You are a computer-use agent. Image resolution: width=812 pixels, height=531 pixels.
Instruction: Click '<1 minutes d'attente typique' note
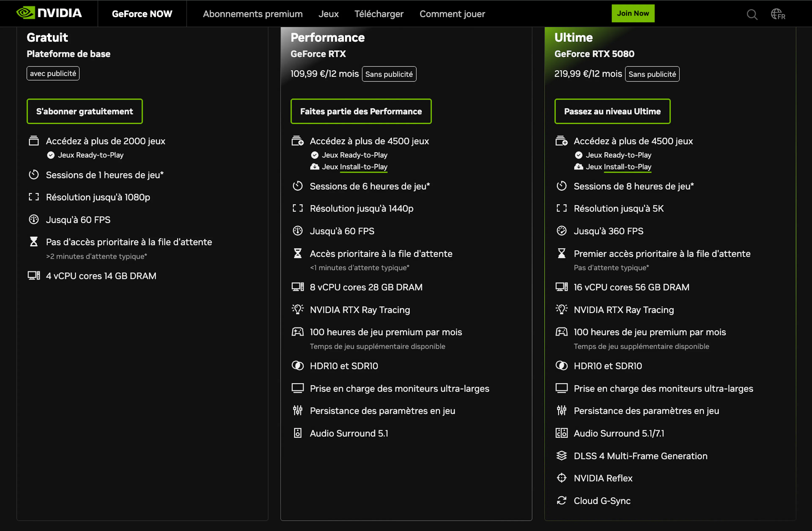[360, 268]
